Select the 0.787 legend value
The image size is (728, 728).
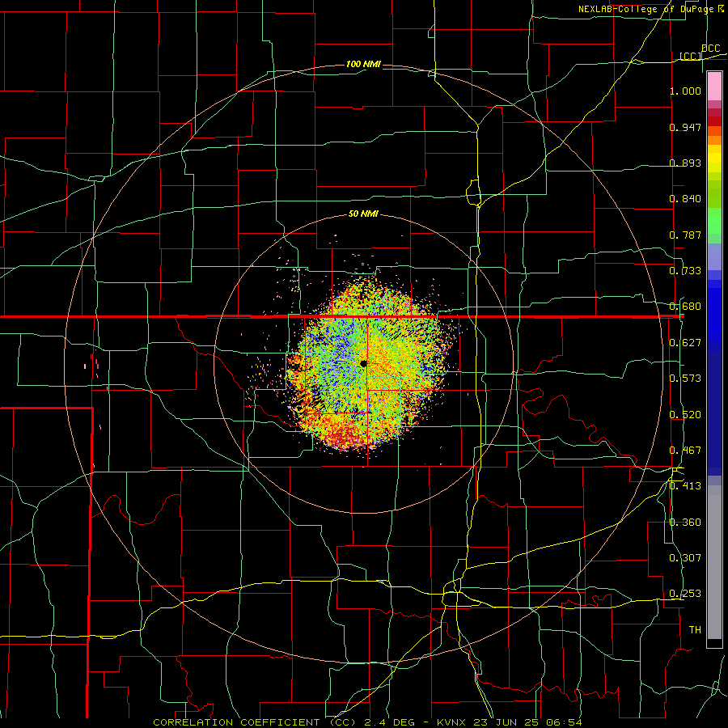pyautogui.click(x=685, y=235)
